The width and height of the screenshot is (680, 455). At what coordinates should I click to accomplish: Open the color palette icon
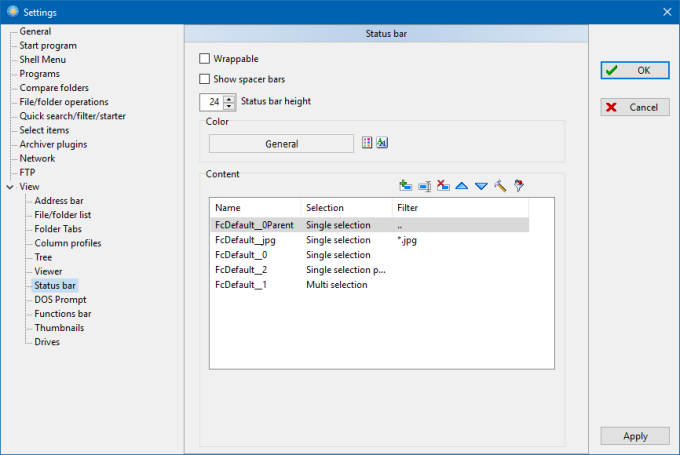tap(367, 142)
